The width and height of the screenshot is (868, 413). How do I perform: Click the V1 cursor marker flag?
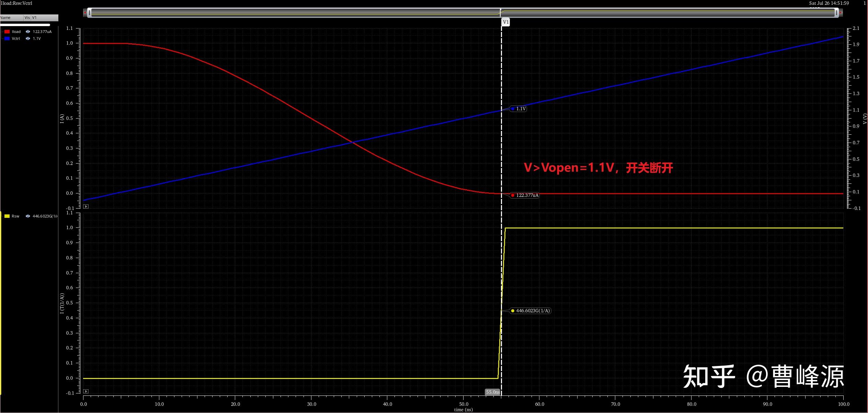[506, 22]
